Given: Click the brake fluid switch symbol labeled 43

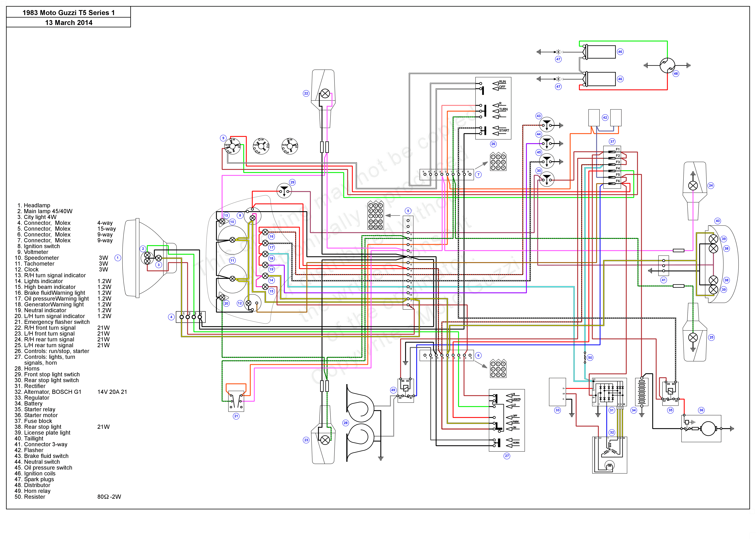Looking at the screenshot, I should tap(547, 125).
